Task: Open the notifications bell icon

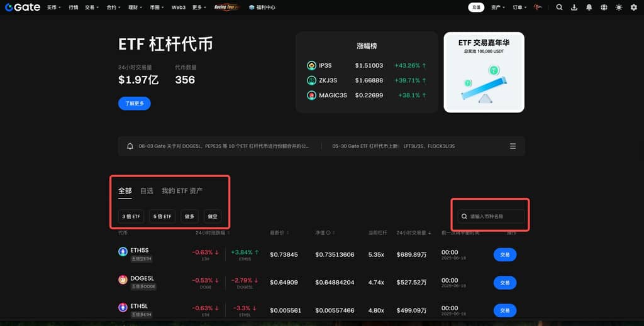Action: point(589,8)
